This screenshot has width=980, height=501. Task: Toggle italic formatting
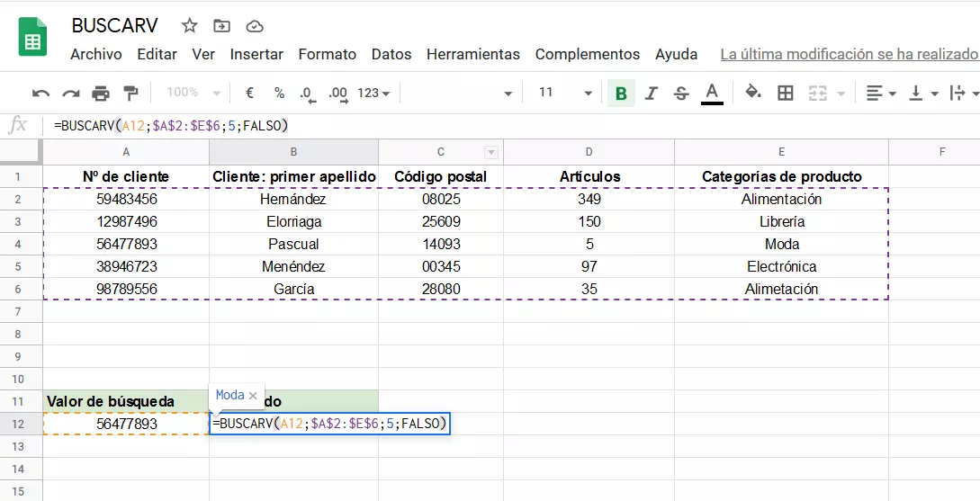[652, 93]
